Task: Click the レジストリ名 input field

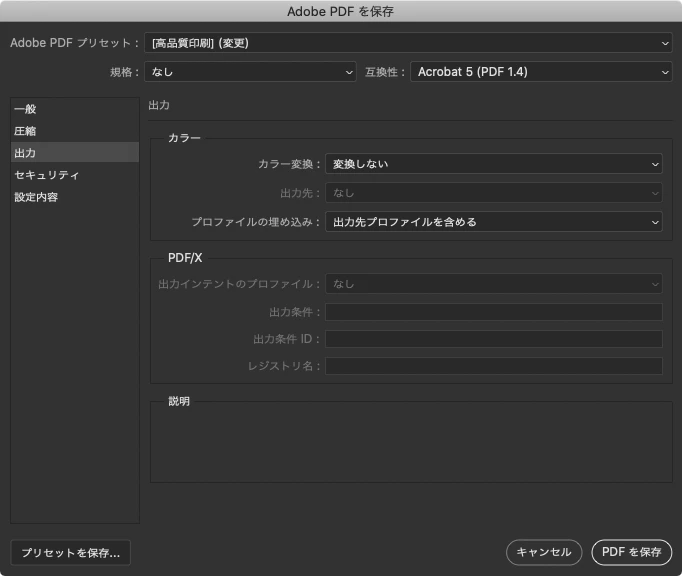Action: (x=494, y=366)
